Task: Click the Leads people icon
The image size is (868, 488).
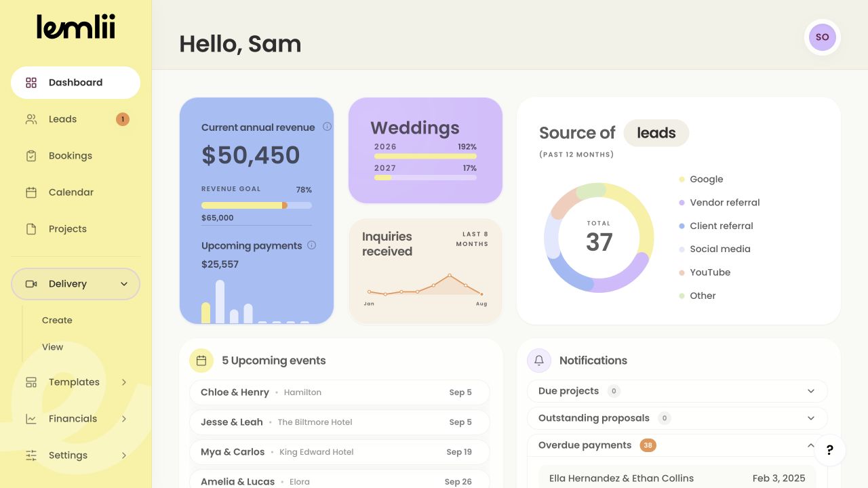Action: click(31, 119)
